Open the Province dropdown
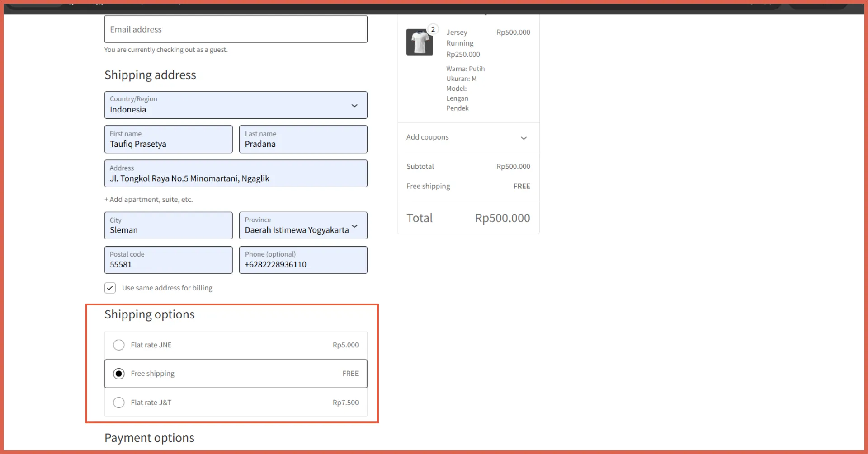The height and width of the screenshot is (454, 868). point(303,226)
